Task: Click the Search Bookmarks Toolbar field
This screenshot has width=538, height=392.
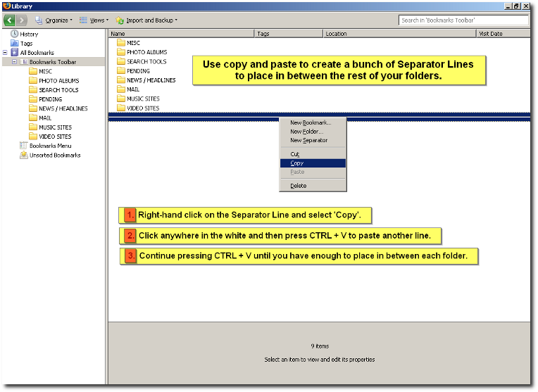Action: pos(463,20)
